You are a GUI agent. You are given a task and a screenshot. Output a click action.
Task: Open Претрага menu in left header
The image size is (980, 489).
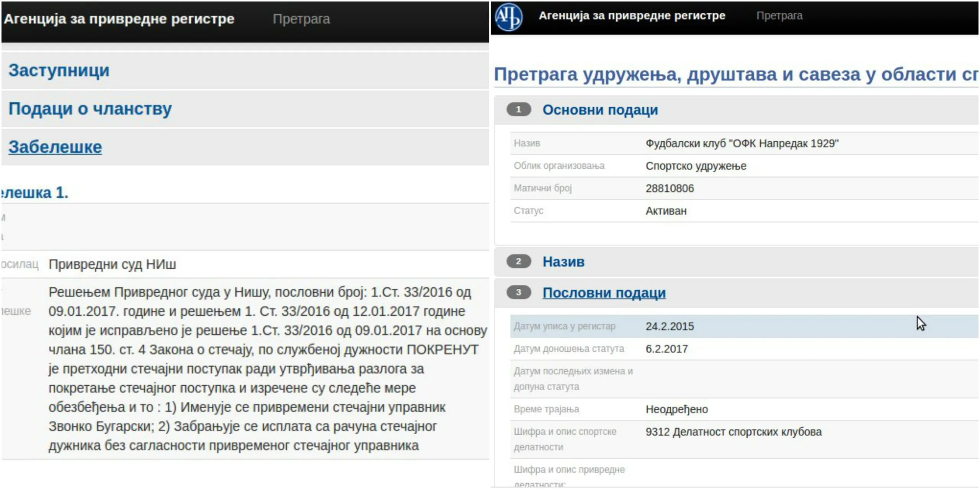pos(301,19)
